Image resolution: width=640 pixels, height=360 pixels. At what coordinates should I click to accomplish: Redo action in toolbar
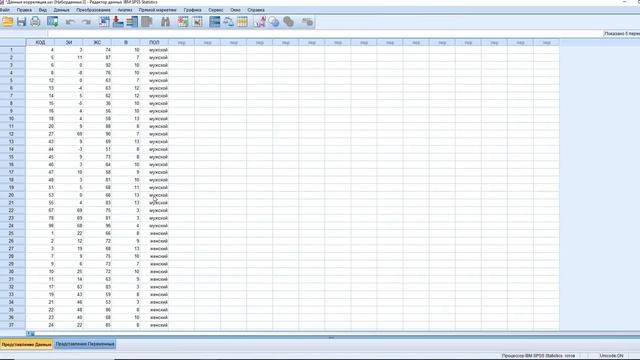[86, 22]
